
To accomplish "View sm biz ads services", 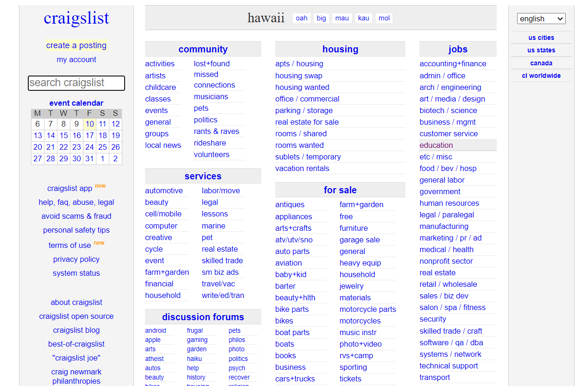I will tap(220, 272).
